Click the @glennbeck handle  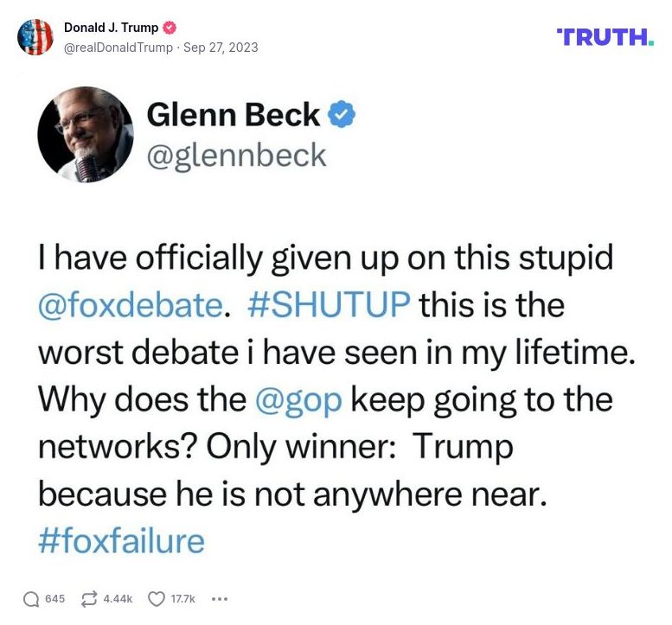tap(237, 155)
